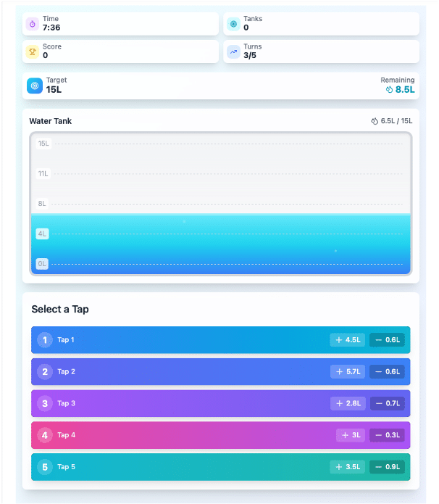Click droplet icon beside 6.5L / 15L
Viewport: 439px width, 504px height.
coord(375,121)
